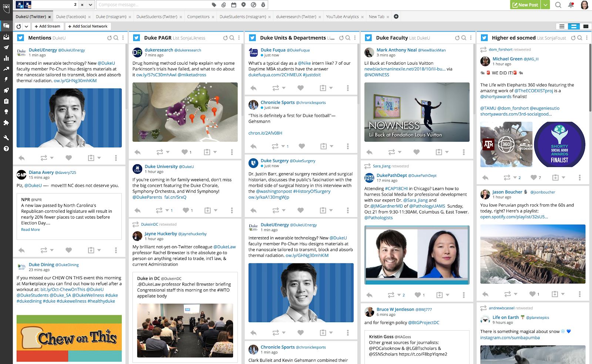The image size is (592, 364).
Task: Open the dukefuqua.com/2CHMEUX link
Action: [275, 75]
